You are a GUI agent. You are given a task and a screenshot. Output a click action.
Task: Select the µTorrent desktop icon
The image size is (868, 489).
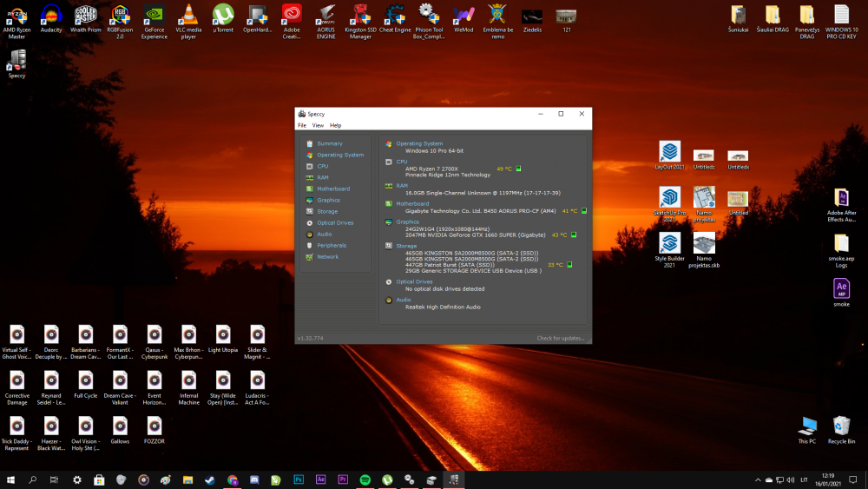pyautogui.click(x=223, y=19)
